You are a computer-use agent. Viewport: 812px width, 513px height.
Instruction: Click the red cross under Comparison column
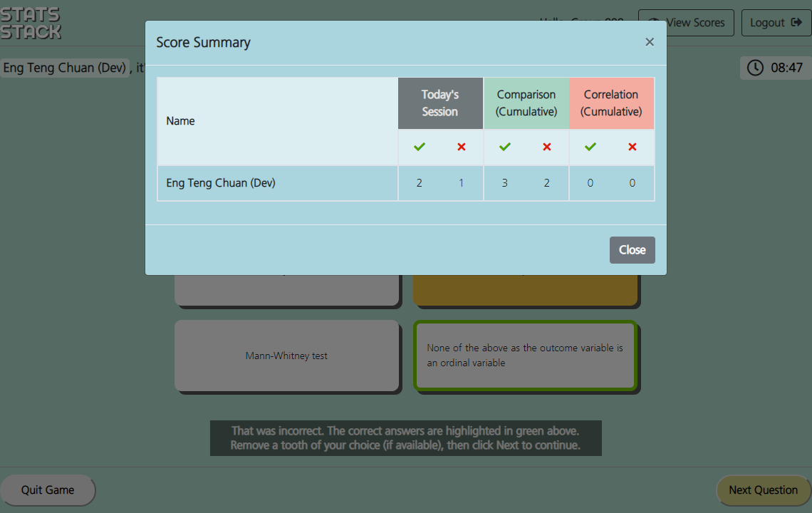[x=547, y=147]
